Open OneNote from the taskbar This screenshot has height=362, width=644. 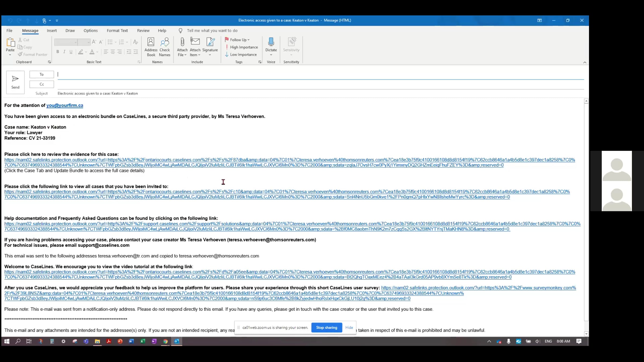[x=154, y=341]
